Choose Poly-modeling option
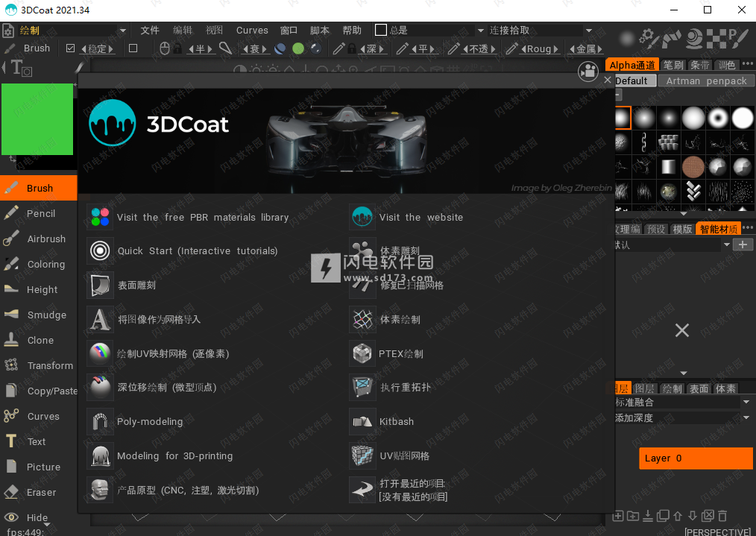756x536 pixels. (x=150, y=422)
